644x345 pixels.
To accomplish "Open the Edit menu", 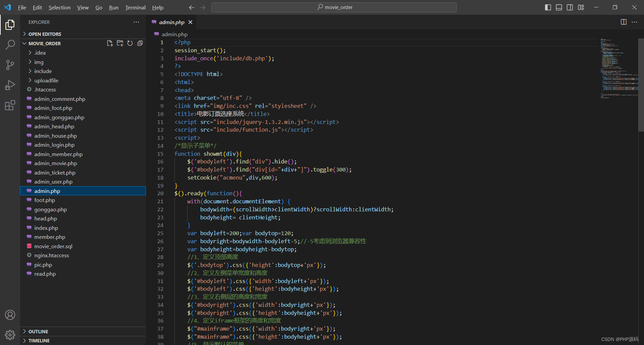I will [37, 7].
